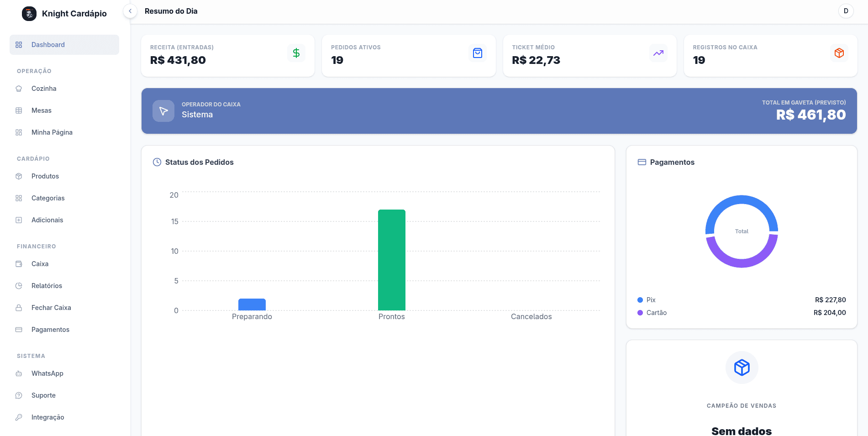
Task: Click the green dollar sign revenue icon
Action: point(296,53)
